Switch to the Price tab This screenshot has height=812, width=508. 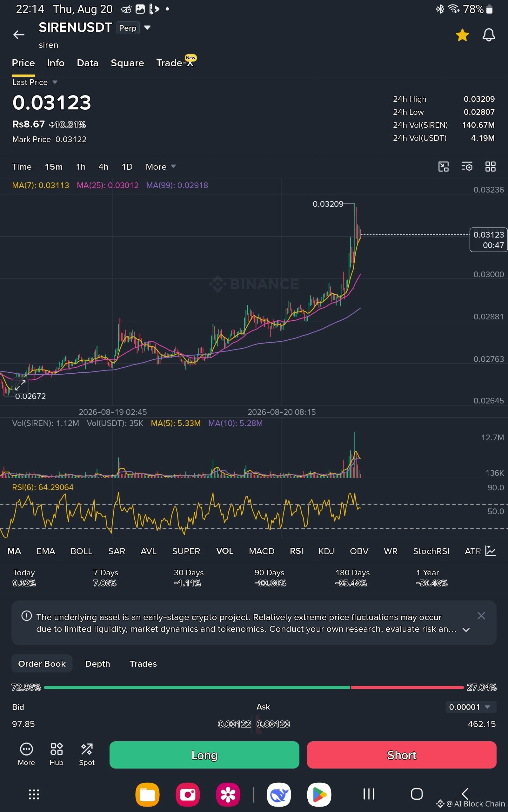[23, 63]
